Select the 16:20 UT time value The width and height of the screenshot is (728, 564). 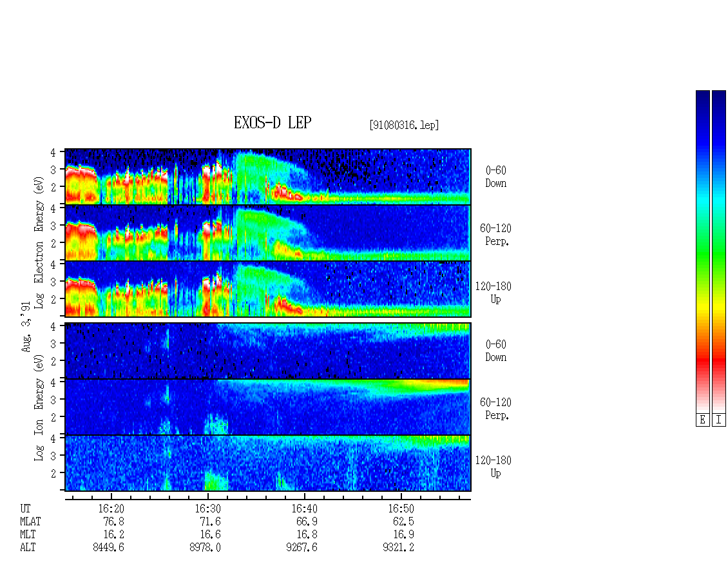(111, 509)
